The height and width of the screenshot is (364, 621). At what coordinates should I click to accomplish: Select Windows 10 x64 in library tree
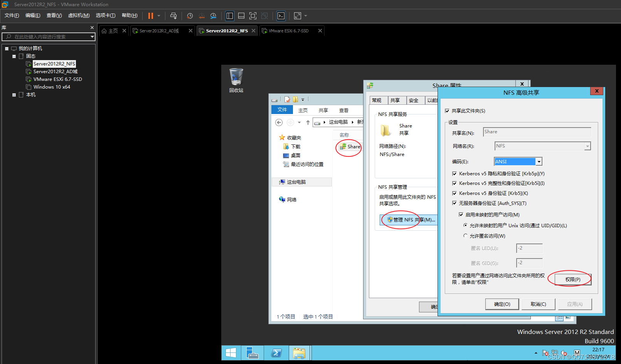(x=52, y=87)
